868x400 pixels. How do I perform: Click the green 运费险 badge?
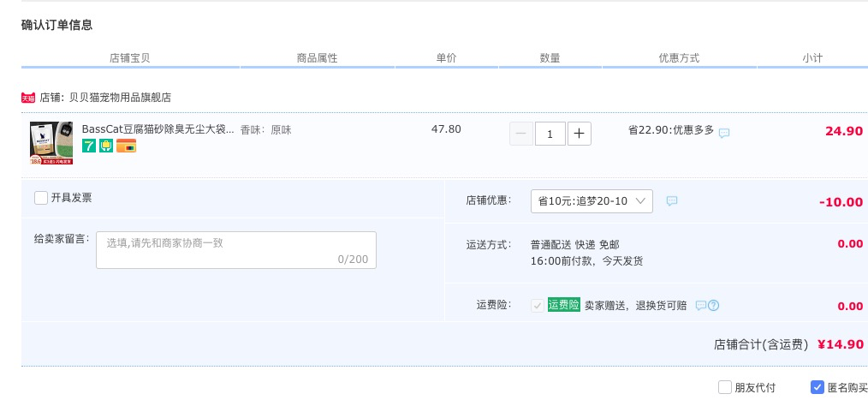[x=564, y=305]
